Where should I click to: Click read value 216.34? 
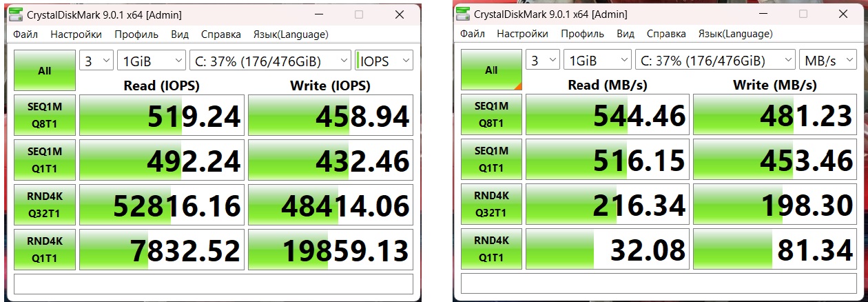608,203
